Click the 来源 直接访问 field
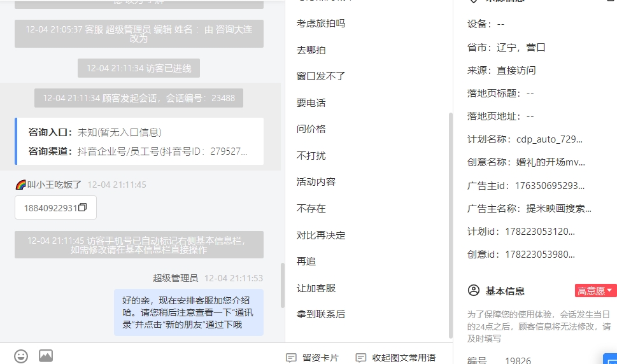Image resolution: width=617 pixels, height=364 pixels. click(x=501, y=71)
